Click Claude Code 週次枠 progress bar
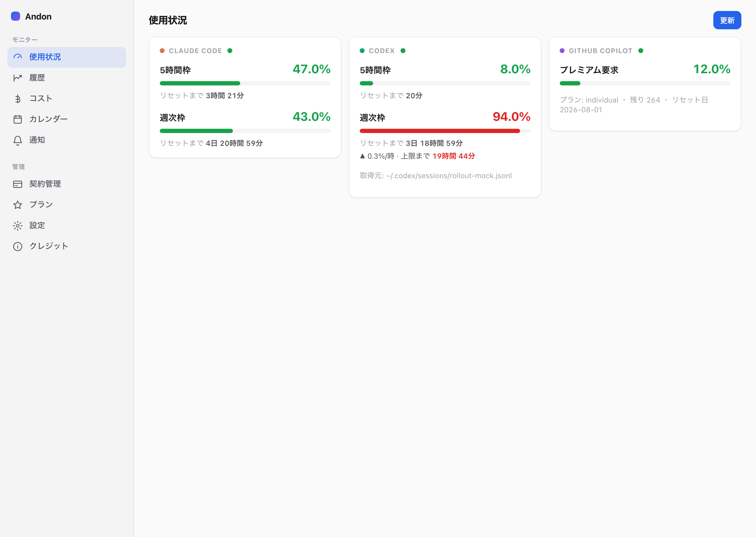756x537 pixels. [245, 131]
